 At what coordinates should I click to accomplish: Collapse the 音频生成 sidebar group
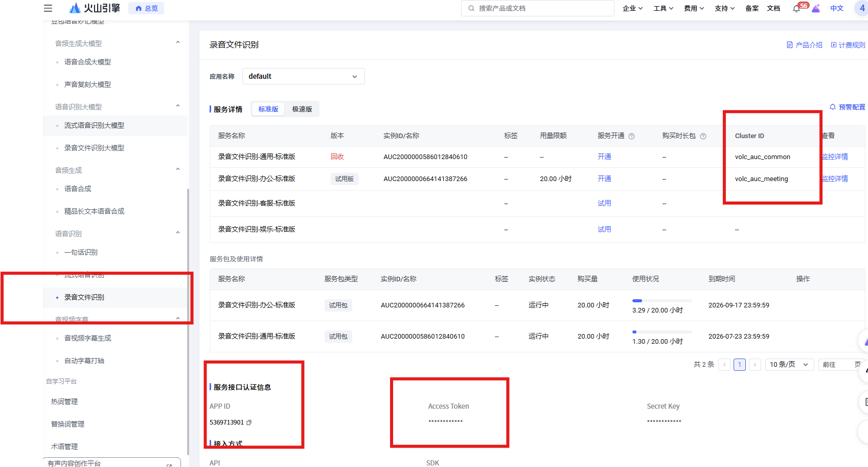point(178,170)
